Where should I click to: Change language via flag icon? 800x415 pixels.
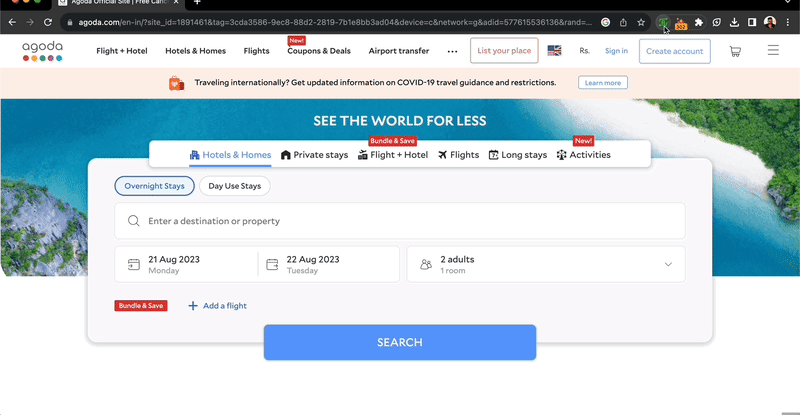554,51
